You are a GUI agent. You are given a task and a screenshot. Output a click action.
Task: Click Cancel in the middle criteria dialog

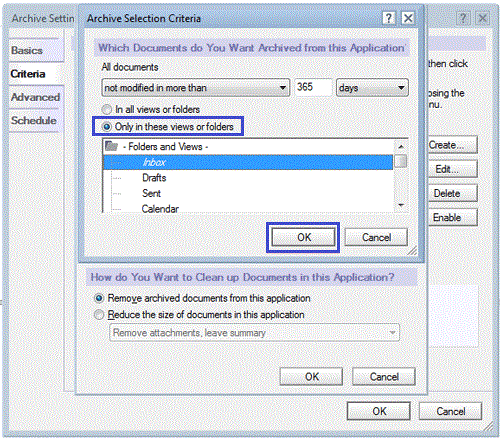[x=384, y=377]
